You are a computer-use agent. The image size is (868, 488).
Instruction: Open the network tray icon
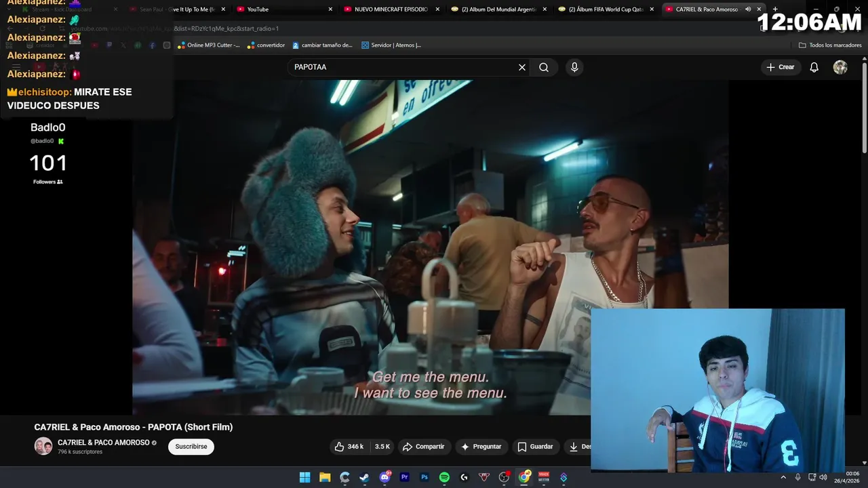click(812, 477)
